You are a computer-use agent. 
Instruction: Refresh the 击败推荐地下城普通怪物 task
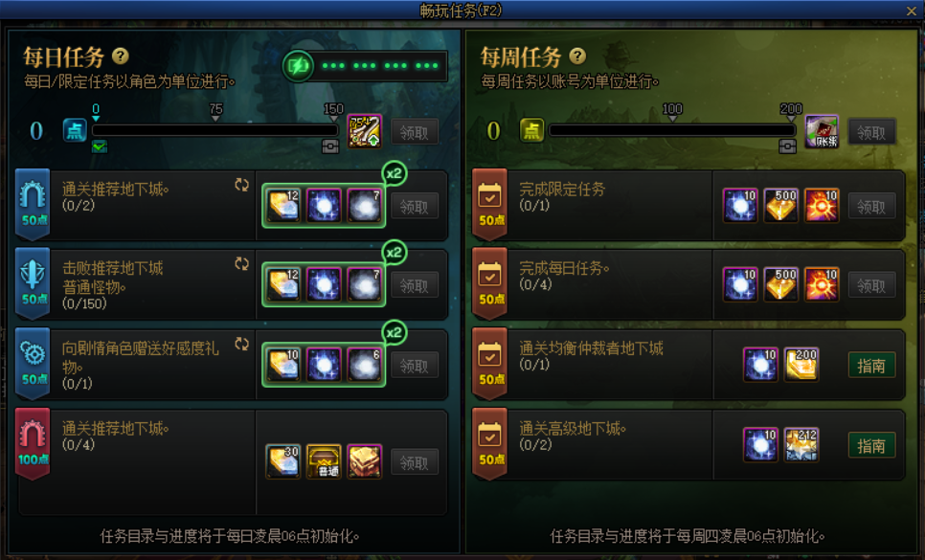tap(241, 264)
